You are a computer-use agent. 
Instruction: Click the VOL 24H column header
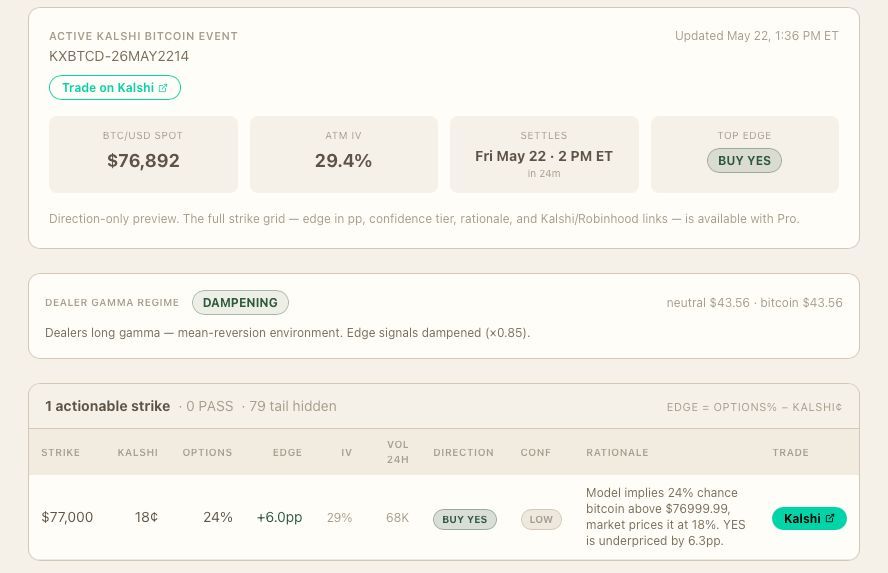(x=398, y=452)
